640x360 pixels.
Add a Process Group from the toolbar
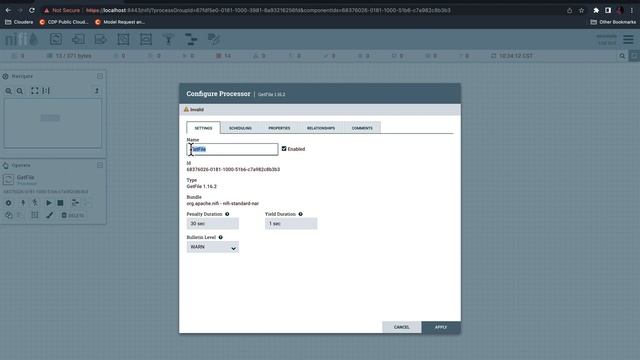[123, 39]
